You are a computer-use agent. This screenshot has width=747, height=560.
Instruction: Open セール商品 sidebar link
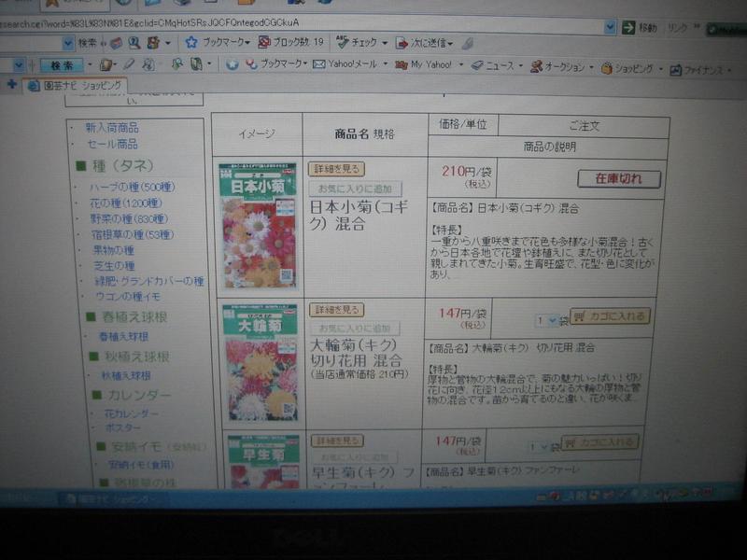112,144
